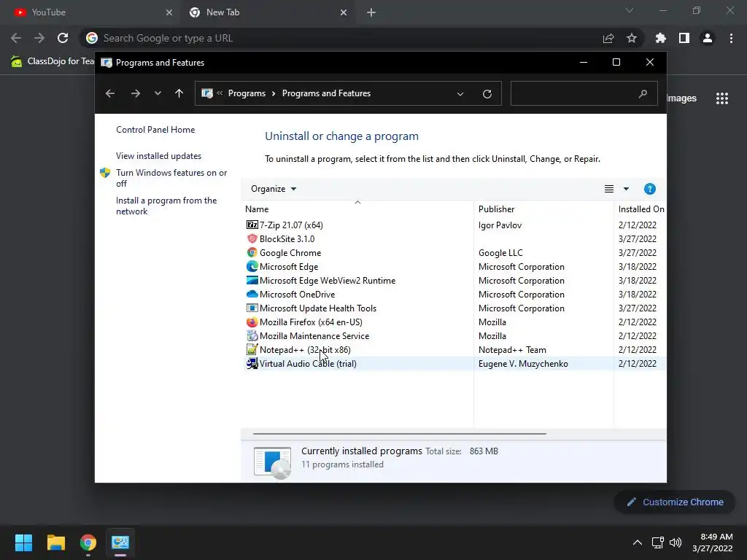
Task: Open the recent locations dropdown arrow
Action: 158,93
